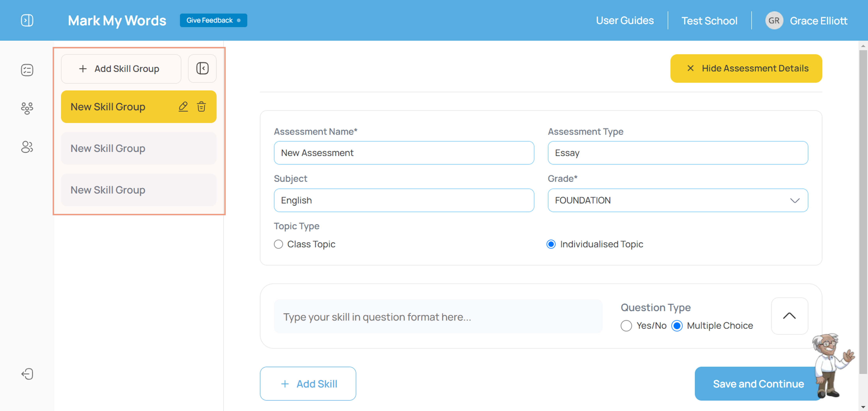Screen dimensions: 868x411
Task: Hide Assessment Details panel
Action: coord(747,68)
